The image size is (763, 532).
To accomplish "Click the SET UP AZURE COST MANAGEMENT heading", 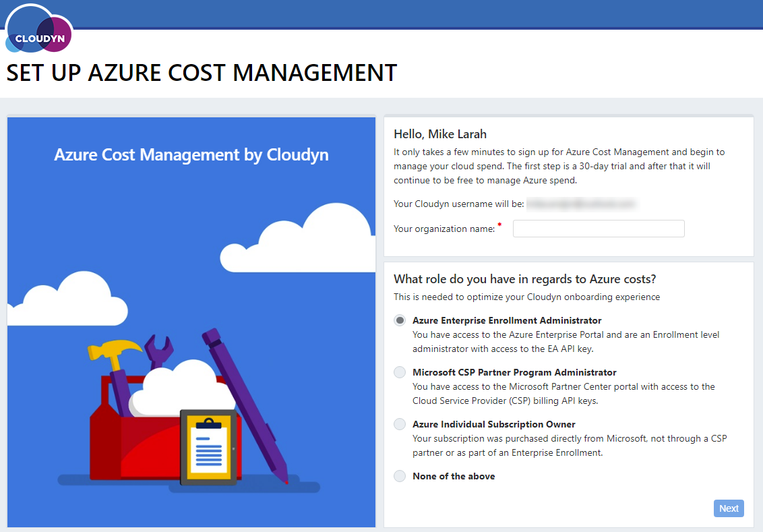I will tap(202, 73).
